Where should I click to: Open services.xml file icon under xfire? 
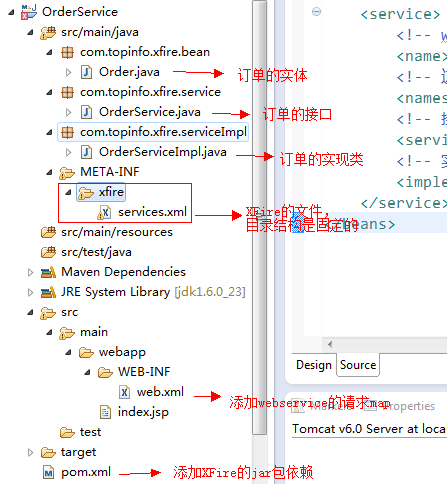point(104,212)
